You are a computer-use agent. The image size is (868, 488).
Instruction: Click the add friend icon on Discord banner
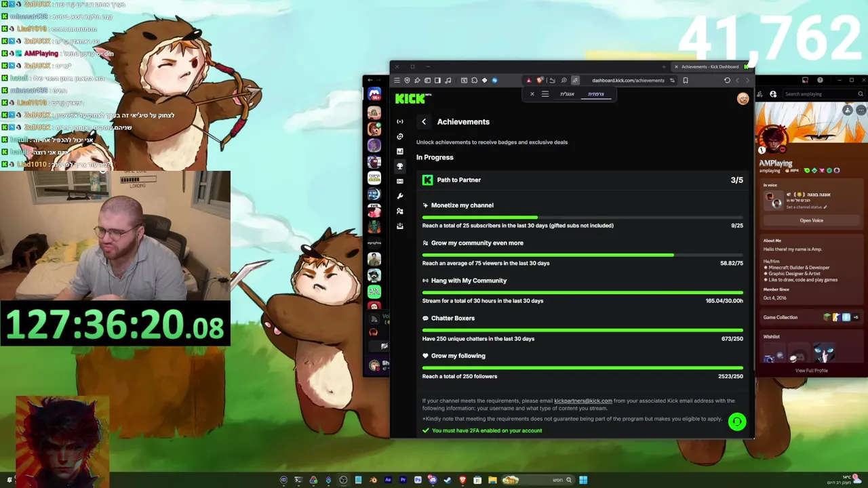coord(848,110)
